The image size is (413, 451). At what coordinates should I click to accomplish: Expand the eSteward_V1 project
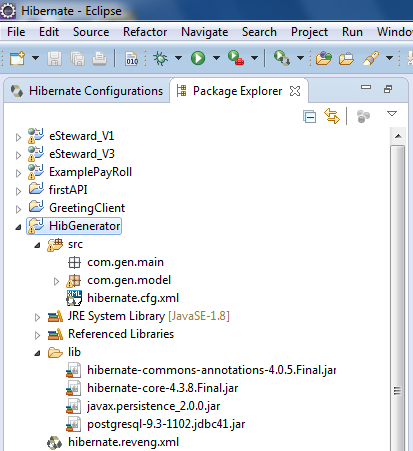point(18,137)
